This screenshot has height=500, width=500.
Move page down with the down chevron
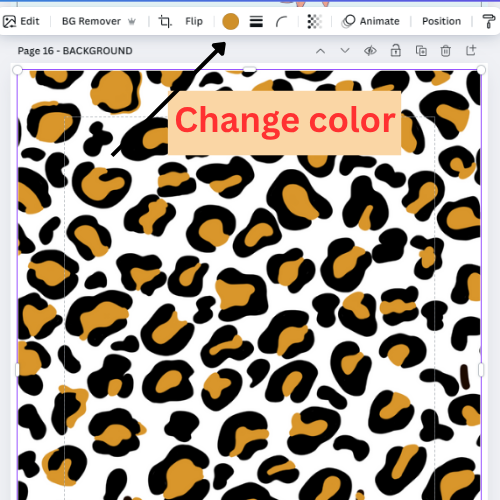point(345,51)
